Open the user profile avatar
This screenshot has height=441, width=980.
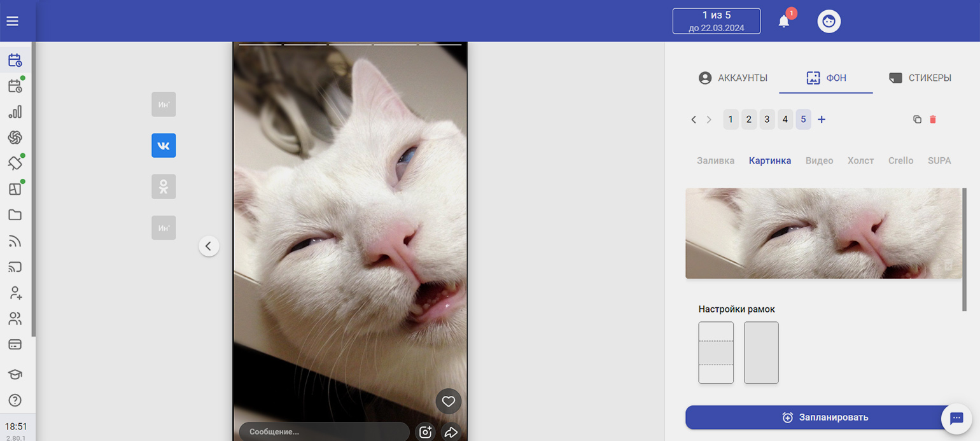[829, 21]
